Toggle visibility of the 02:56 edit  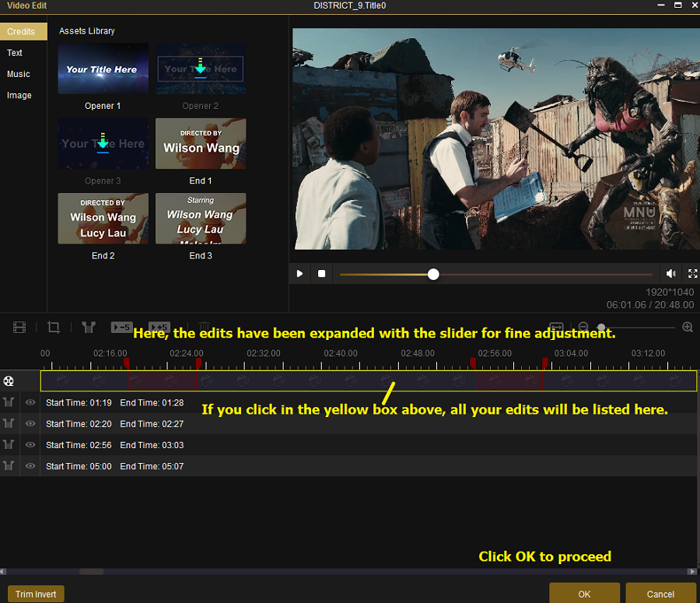tap(30, 445)
